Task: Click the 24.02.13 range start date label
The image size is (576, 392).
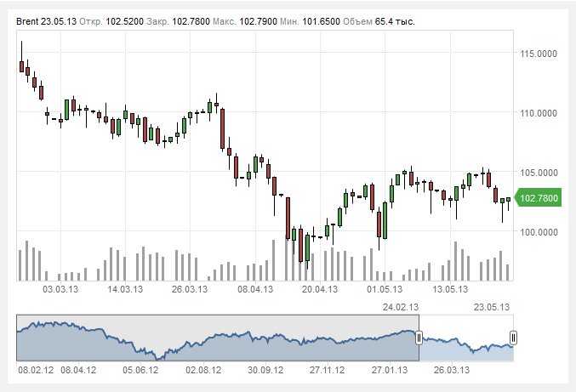Action: point(401,307)
